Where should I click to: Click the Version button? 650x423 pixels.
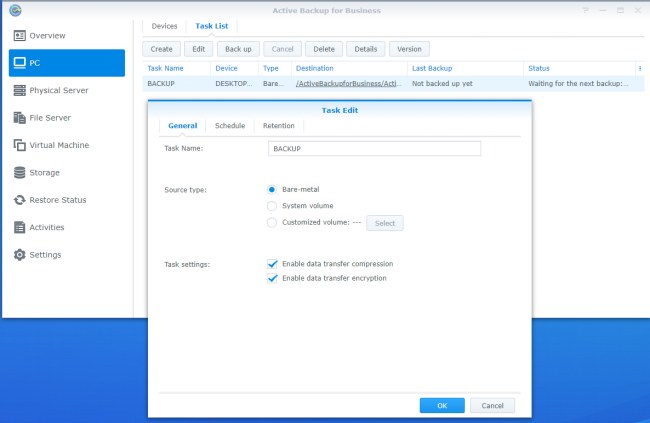[x=409, y=49]
